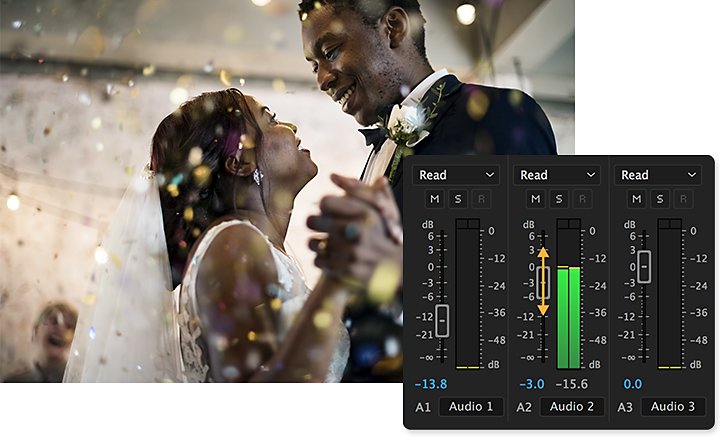Open Audio 3 automation mode Read dropdown
The image size is (720, 437).
(658, 175)
